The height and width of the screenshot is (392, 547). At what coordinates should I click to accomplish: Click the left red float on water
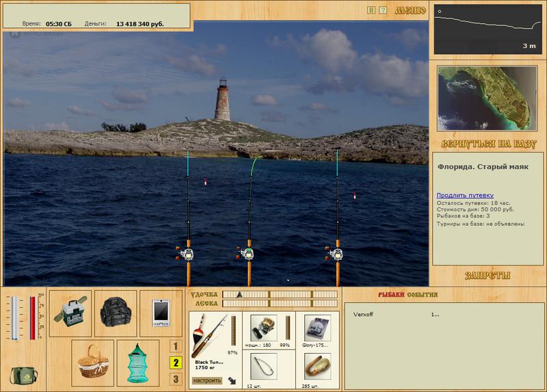click(x=206, y=181)
